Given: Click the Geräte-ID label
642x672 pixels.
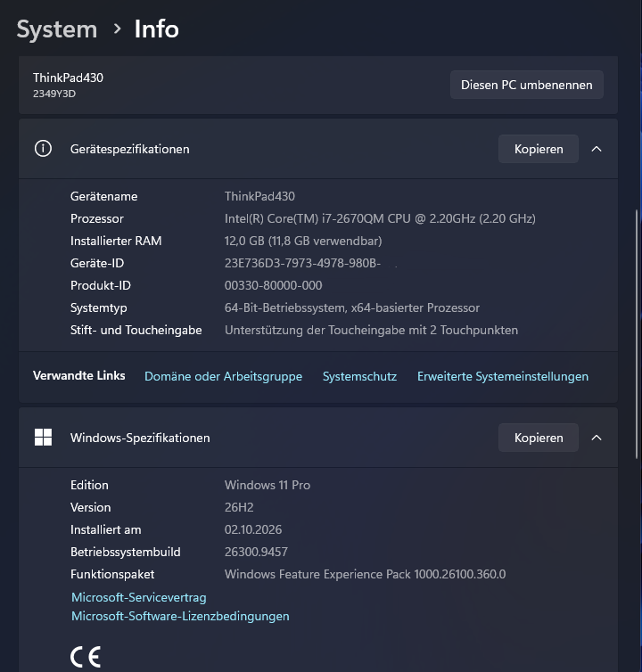Looking at the screenshot, I should point(97,263).
